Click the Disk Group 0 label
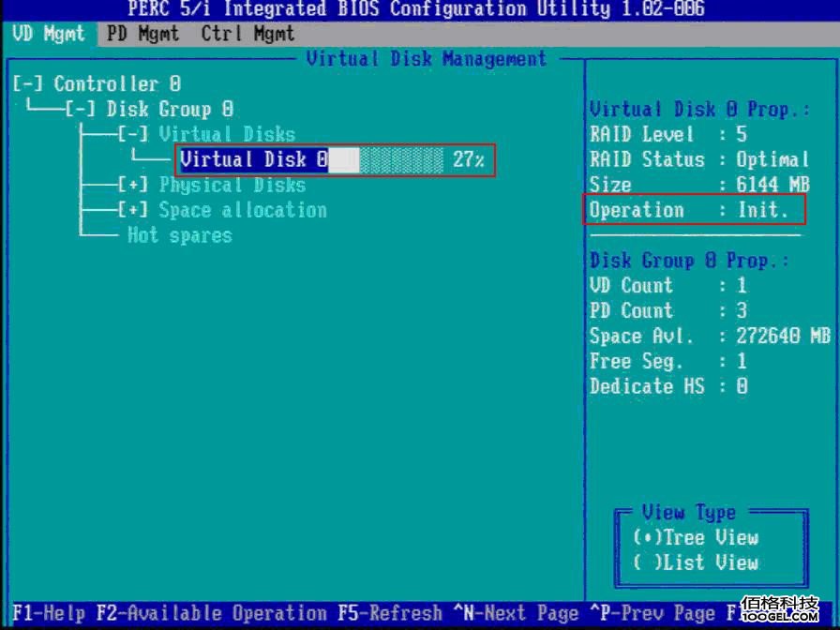The image size is (840, 630). [x=170, y=110]
